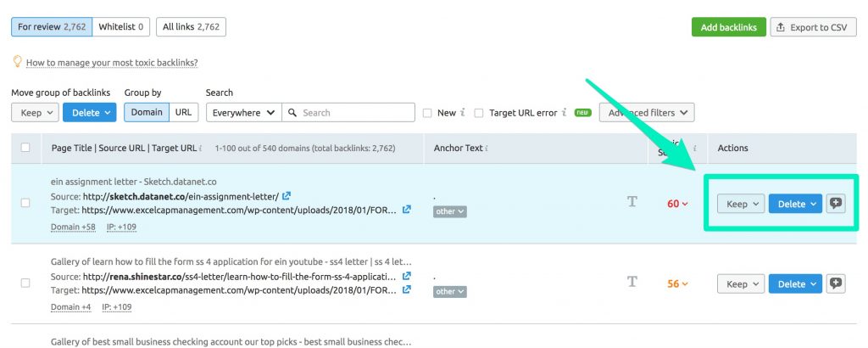Click IP: +109 link in second row
Viewport: 868px width, 348px height.
[x=117, y=307]
